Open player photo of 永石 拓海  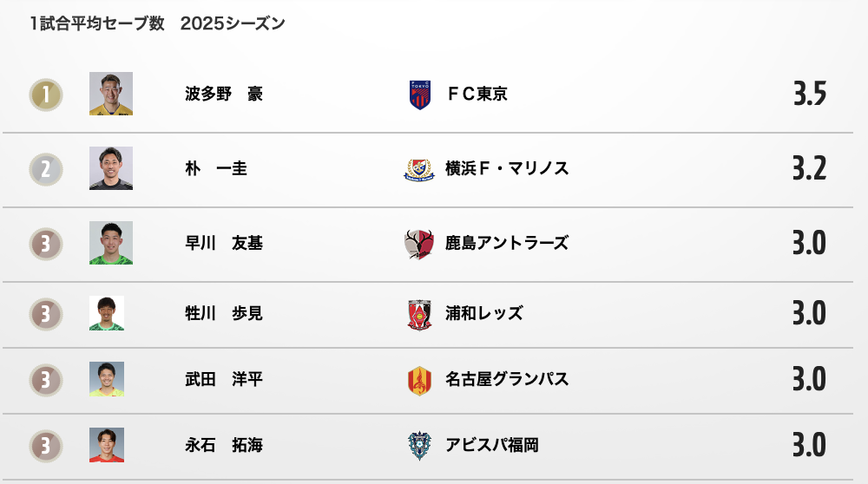pyautogui.click(x=107, y=445)
